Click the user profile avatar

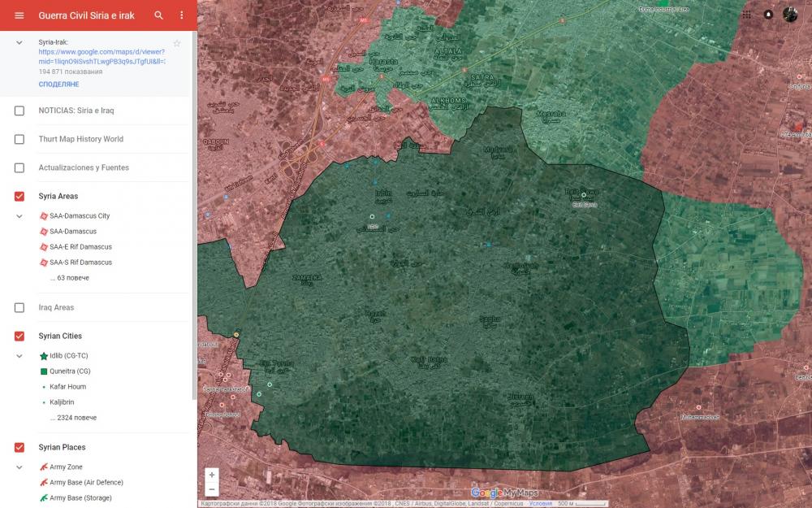click(790, 15)
